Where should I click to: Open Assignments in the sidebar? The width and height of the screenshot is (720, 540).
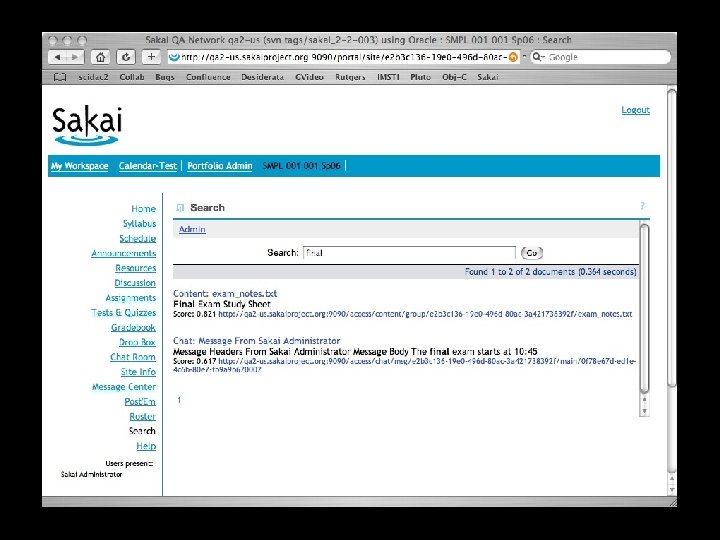point(130,298)
